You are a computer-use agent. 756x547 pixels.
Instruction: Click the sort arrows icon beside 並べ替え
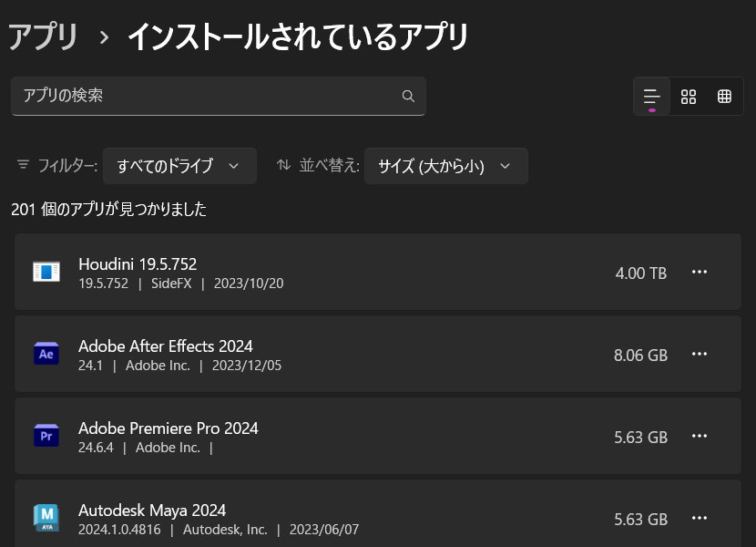[x=283, y=165]
